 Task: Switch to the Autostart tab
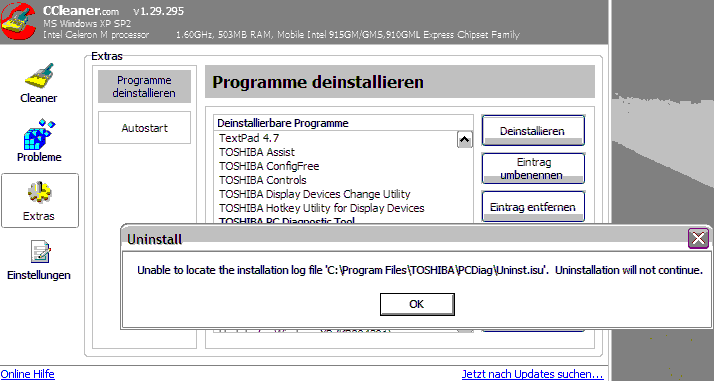(x=144, y=128)
